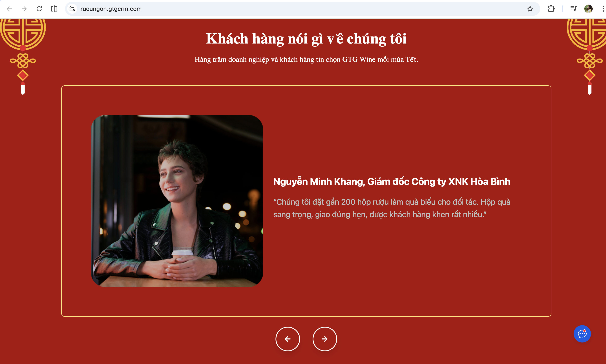This screenshot has width=606, height=364.
Task: Open the split view icon
Action: 54,9
